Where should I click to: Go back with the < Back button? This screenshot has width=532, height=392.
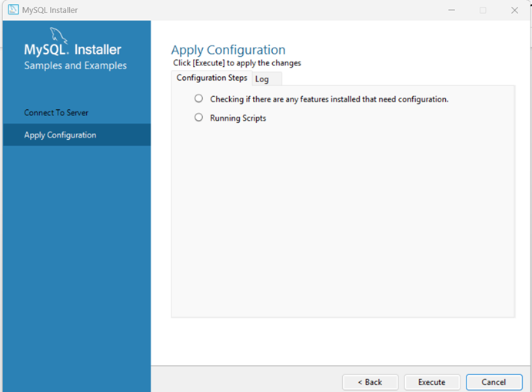[x=370, y=382]
